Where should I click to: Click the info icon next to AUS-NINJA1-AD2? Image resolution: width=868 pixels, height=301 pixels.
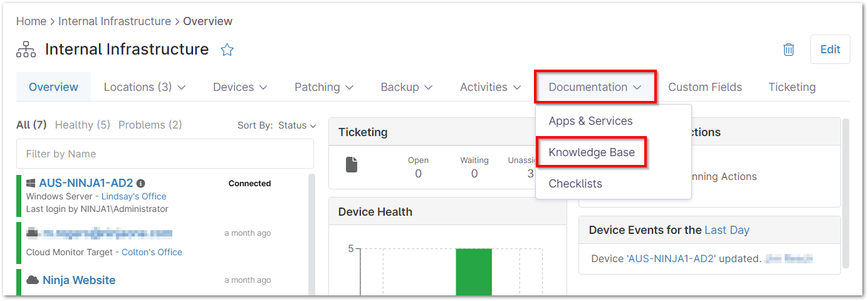pos(141,184)
